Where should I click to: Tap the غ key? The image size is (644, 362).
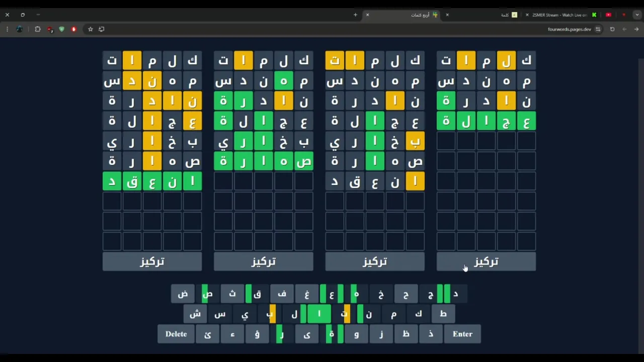tap(306, 294)
